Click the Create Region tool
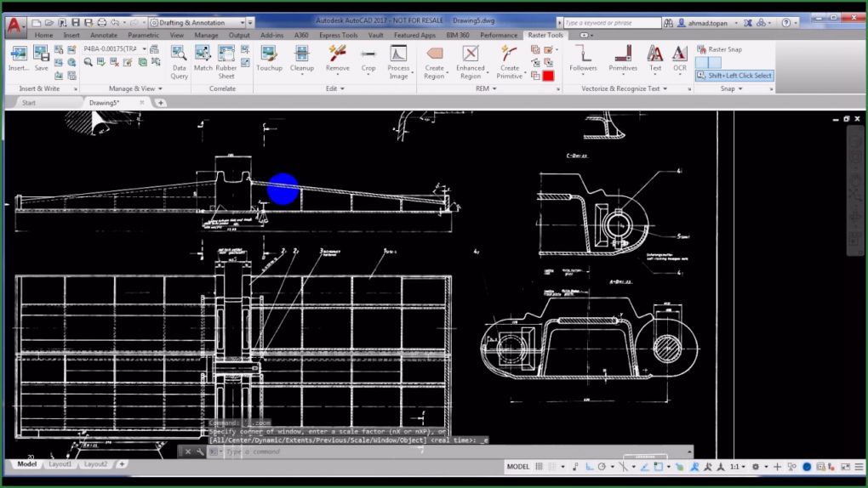Viewport: 868px width, 488px height. [434, 62]
